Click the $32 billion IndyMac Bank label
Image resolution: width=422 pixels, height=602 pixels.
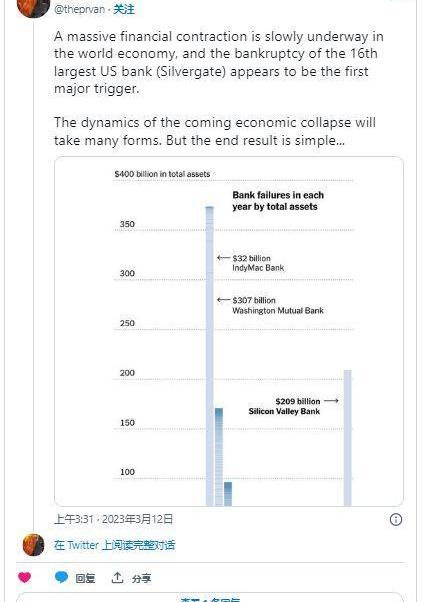click(258, 263)
